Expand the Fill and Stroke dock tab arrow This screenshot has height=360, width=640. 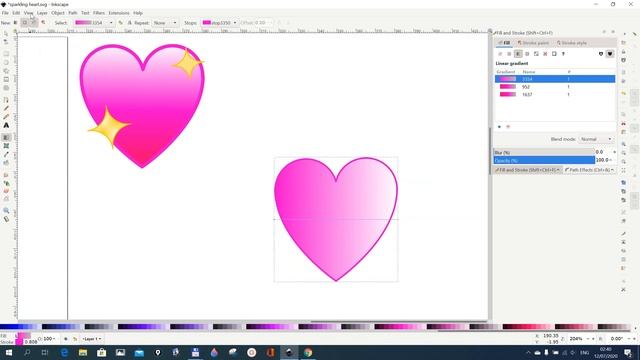(x=558, y=170)
